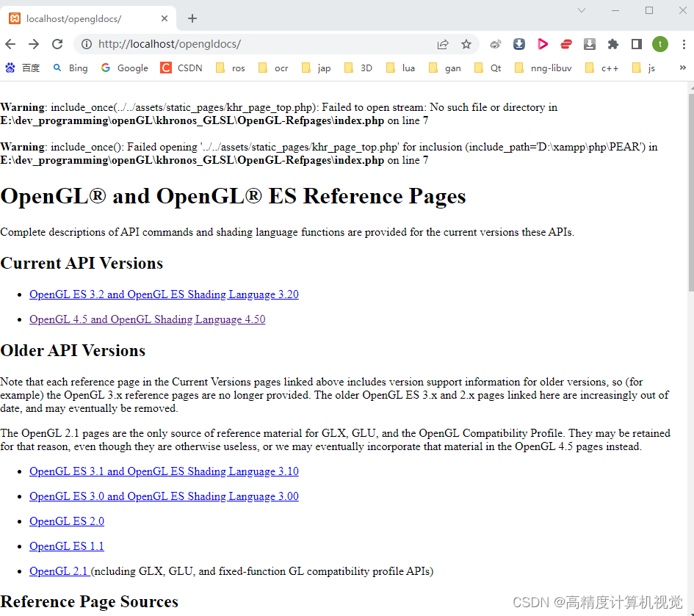Open the Extensions puzzle icon
Image resolution: width=694 pixels, height=616 pixels.
613,44
